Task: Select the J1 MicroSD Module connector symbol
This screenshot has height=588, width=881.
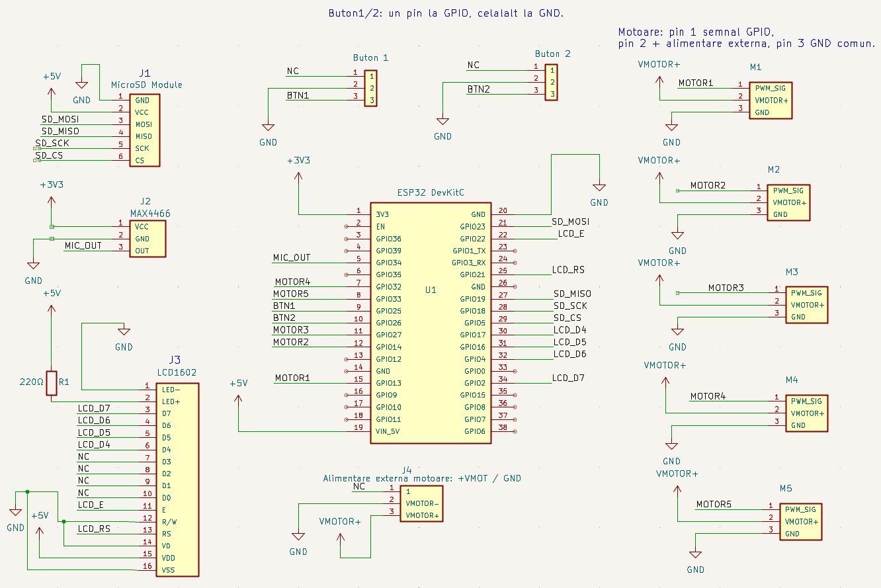Action: click(145, 130)
